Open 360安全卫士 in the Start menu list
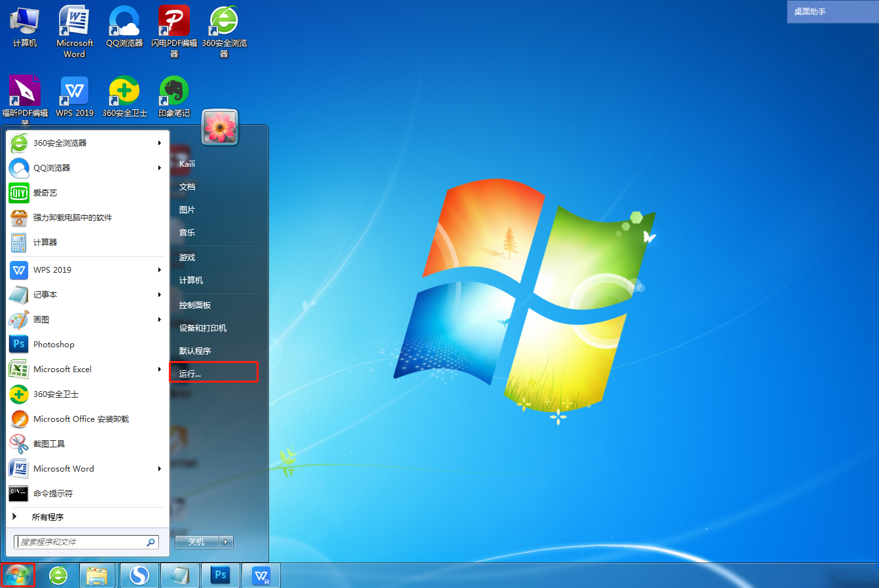Image resolution: width=879 pixels, height=588 pixels. tap(88, 394)
